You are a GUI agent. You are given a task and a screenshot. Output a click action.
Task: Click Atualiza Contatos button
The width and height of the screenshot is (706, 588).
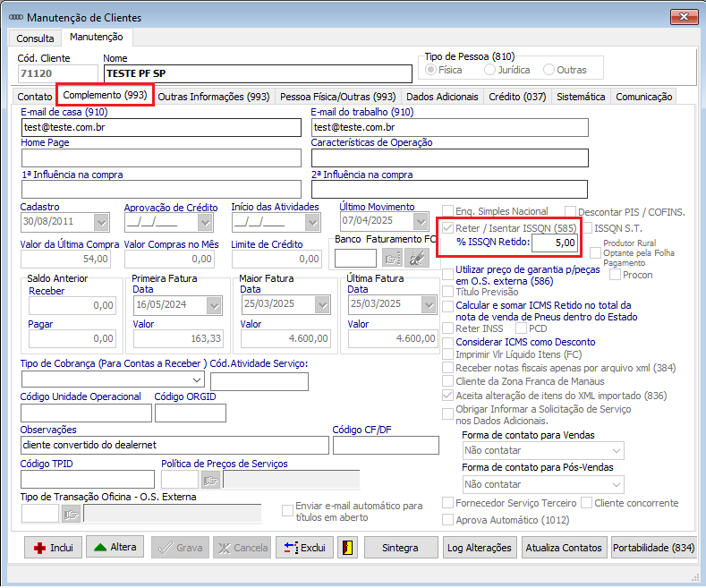coord(564,548)
